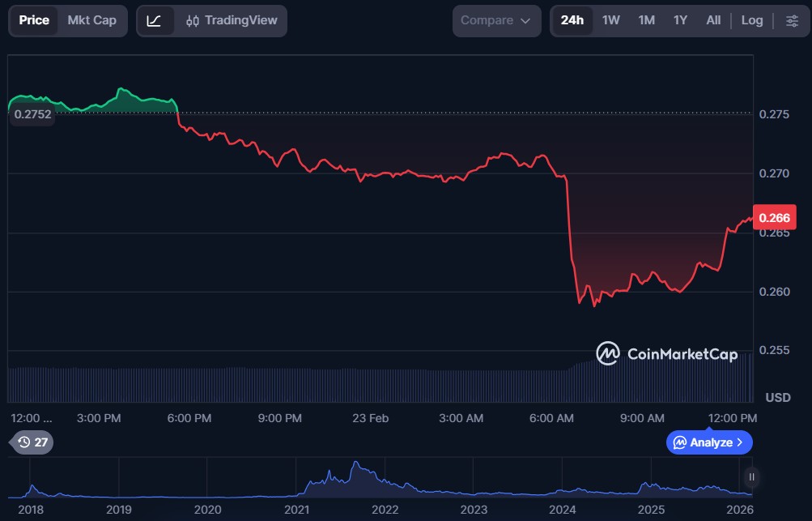The height and width of the screenshot is (521, 812).
Task: Select the 1M time range
Action: point(646,20)
